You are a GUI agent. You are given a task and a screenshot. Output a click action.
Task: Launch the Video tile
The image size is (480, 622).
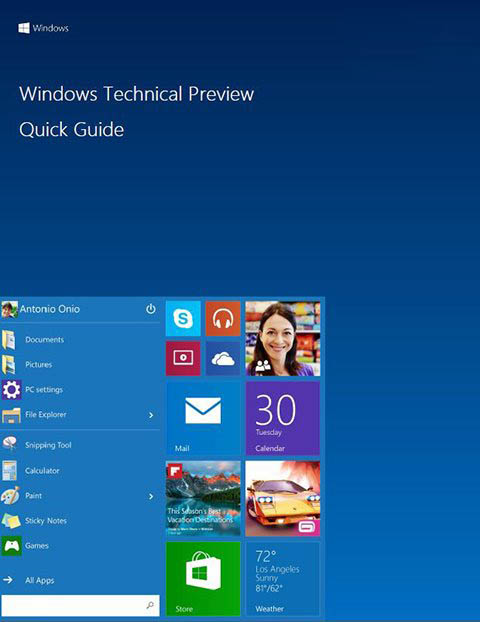point(183,358)
